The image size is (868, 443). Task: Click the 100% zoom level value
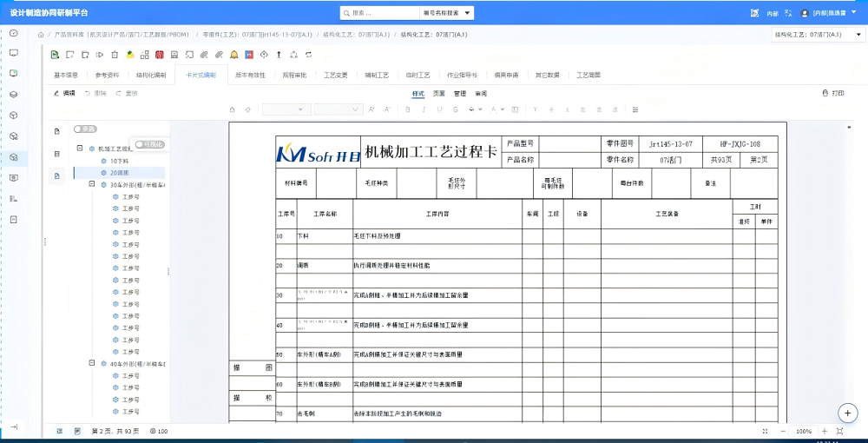click(804, 432)
